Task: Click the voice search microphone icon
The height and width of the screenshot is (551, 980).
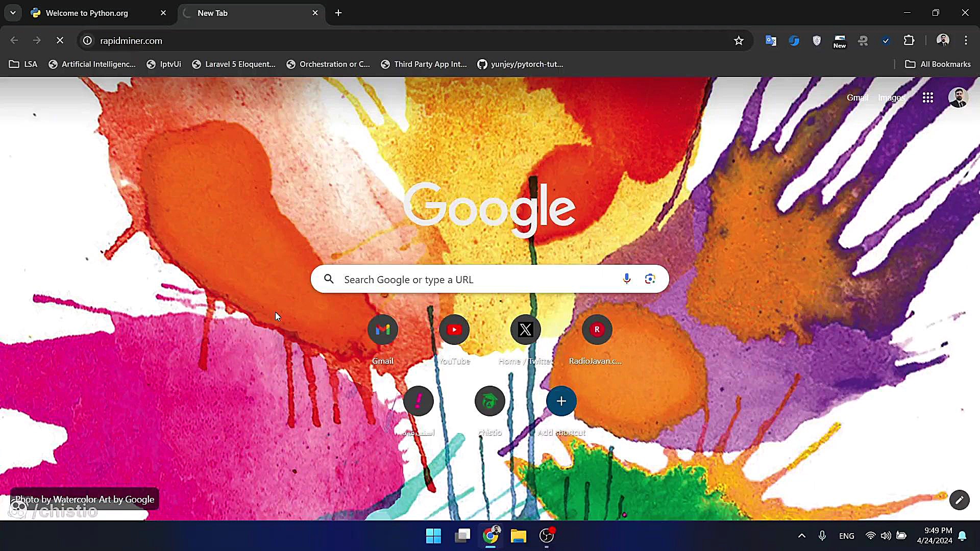Action: (627, 279)
